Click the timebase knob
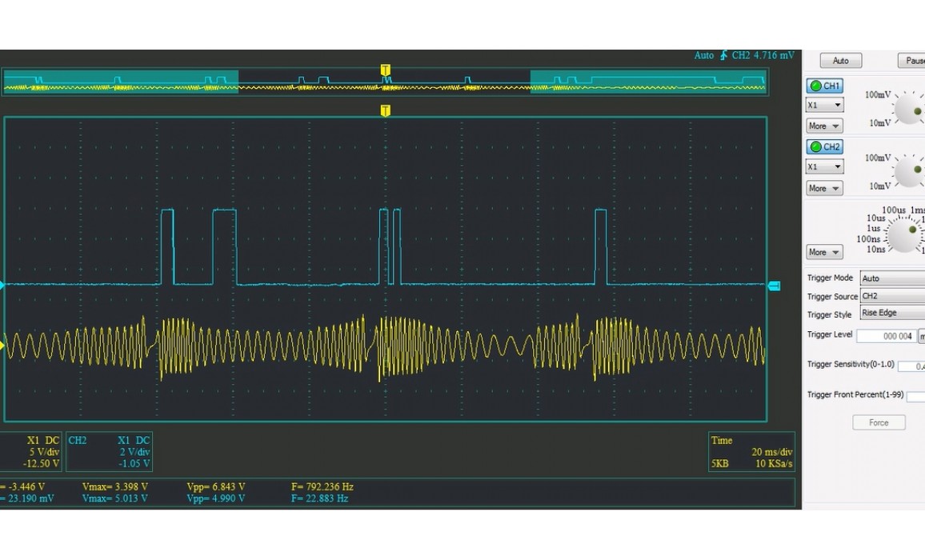Image resolution: width=925 pixels, height=560 pixels. click(905, 234)
